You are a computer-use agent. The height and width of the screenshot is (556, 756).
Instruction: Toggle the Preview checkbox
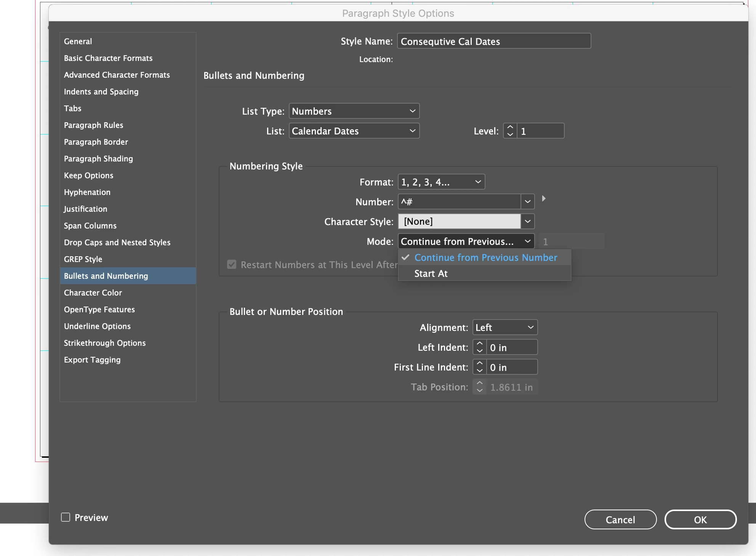click(66, 517)
